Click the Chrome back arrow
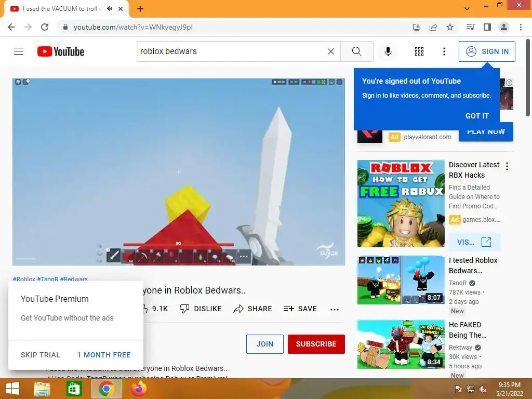This screenshot has height=399, width=532. (x=11, y=27)
